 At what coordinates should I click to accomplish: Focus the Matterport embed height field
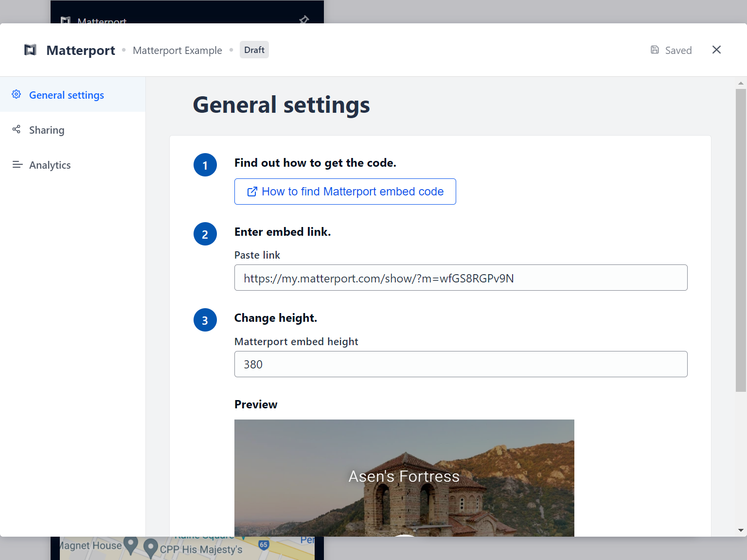(461, 364)
